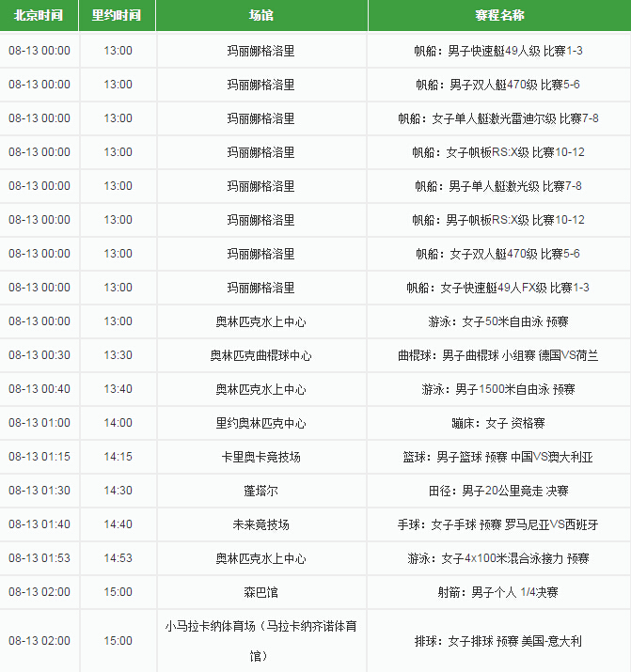
Task: Click the 里约时间 column header
Action: pyautogui.click(x=118, y=16)
